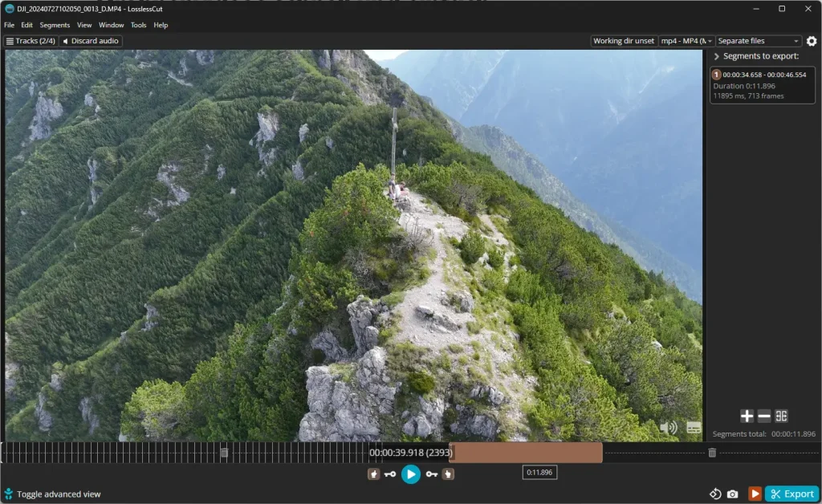Set cut end to current position

pos(448,474)
